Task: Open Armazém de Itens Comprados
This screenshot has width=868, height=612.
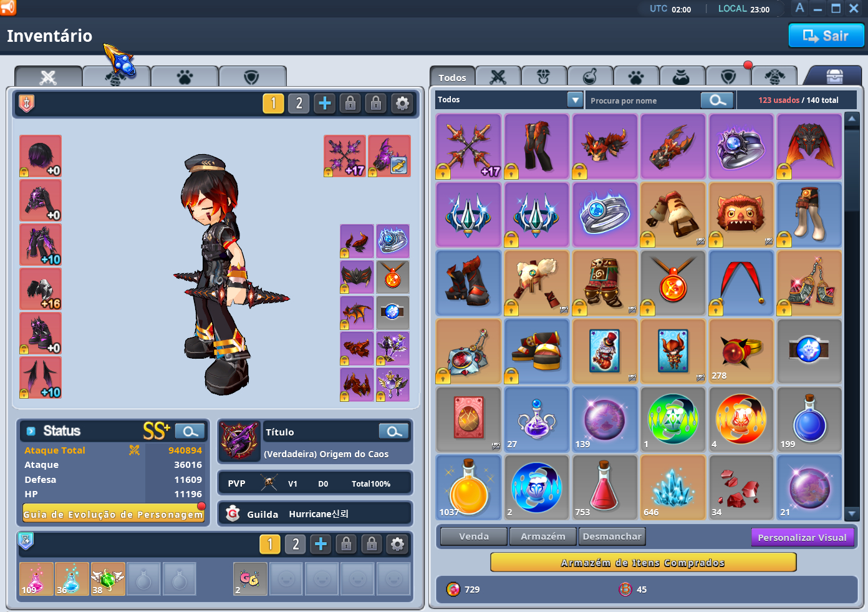Action: coord(643,563)
